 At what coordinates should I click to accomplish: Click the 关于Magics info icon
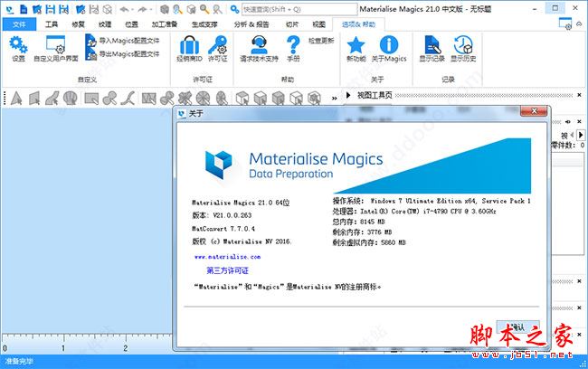(389, 45)
